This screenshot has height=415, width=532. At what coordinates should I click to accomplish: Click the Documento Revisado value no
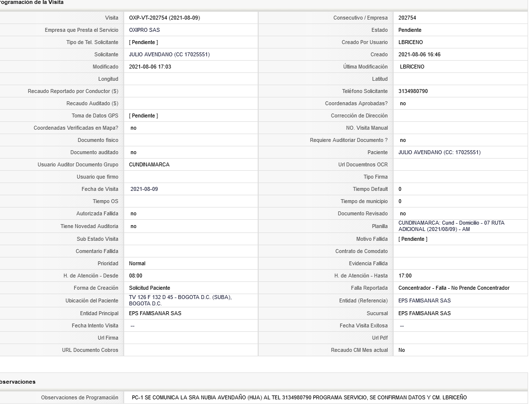pyautogui.click(x=403, y=213)
